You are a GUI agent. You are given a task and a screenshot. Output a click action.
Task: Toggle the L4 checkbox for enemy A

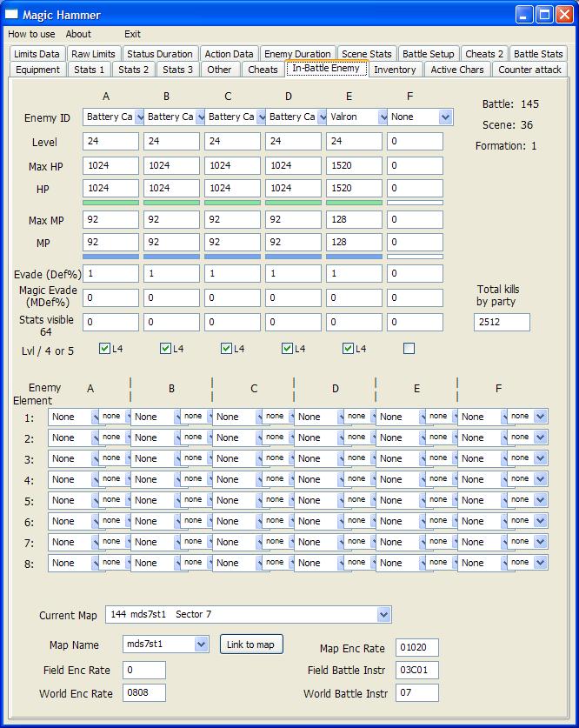[104, 348]
